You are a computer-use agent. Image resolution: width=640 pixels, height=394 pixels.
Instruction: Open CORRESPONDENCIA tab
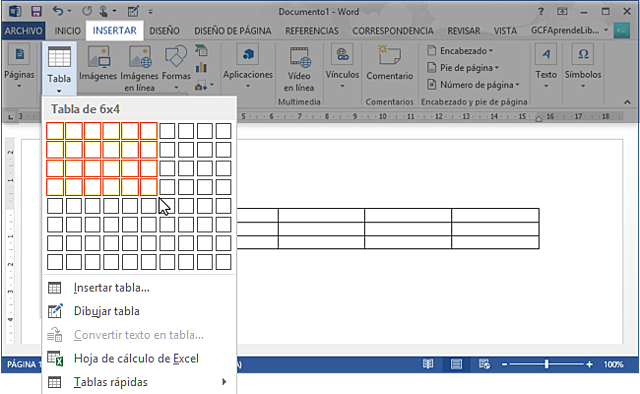click(393, 31)
